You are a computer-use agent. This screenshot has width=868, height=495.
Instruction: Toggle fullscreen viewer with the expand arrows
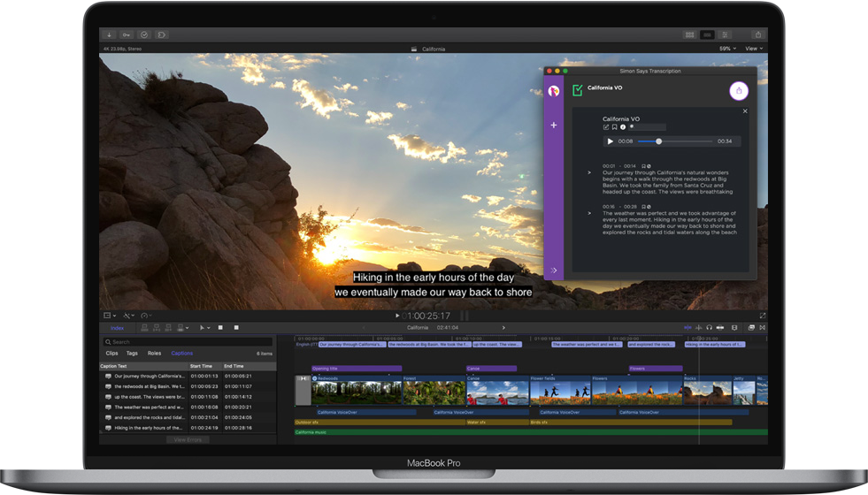pos(762,316)
